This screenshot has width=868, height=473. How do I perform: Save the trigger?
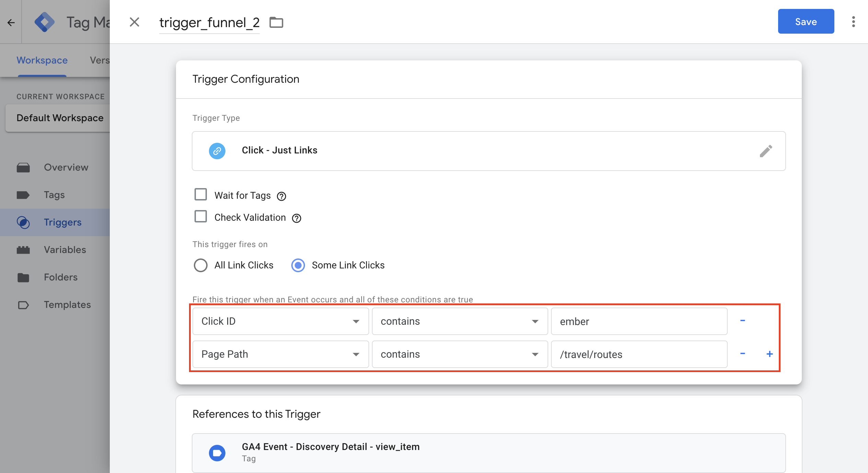[806, 22]
